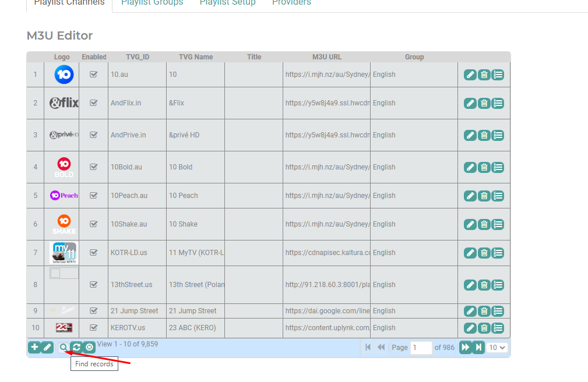Click the &flix logo thumbnail
Image resolution: width=588 pixels, height=382 pixels.
click(x=64, y=102)
